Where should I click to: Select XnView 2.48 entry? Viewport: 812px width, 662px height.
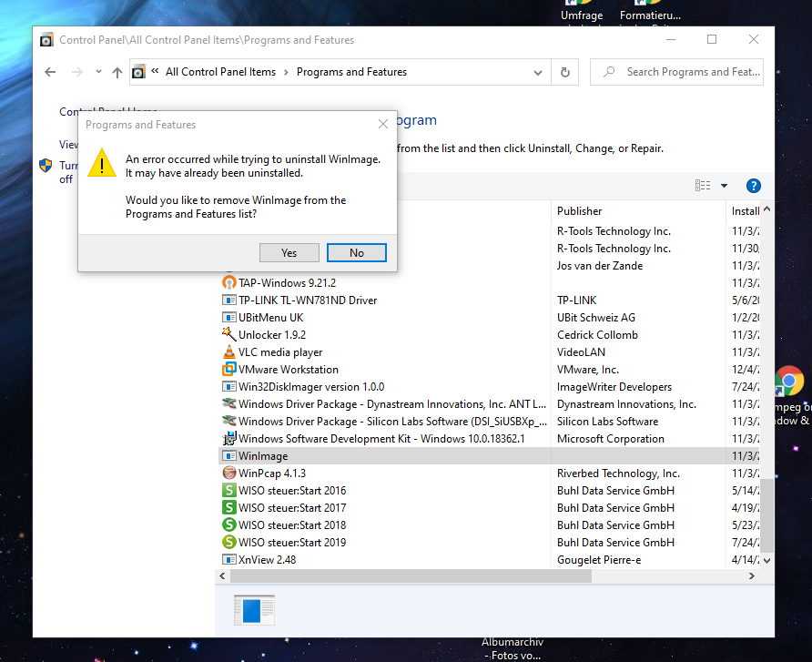click(x=268, y=560)
